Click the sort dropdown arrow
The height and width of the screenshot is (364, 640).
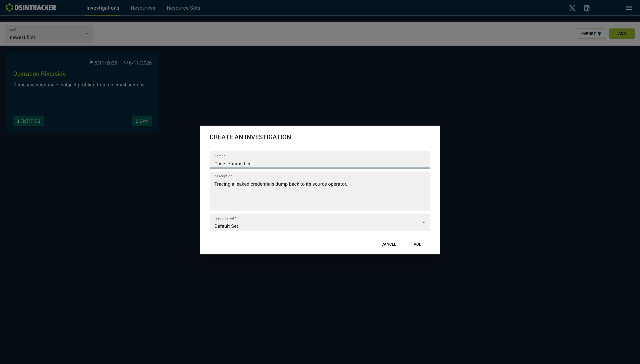click(x=86, y=34)
